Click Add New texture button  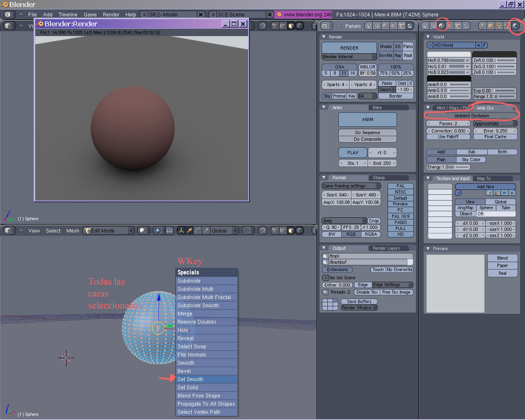click(486, 187)
